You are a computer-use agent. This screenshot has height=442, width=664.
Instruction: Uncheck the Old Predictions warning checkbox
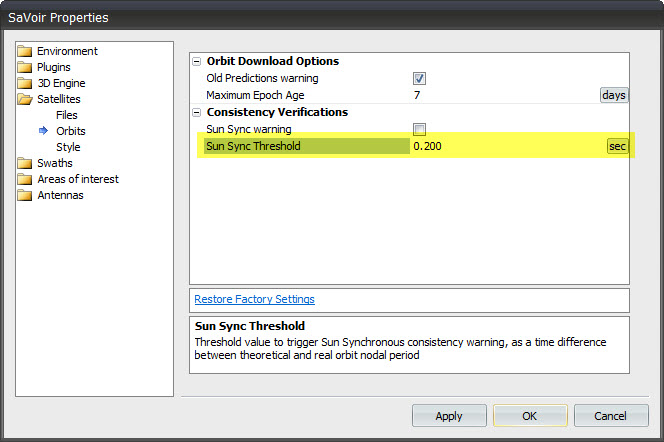[420, 79]
